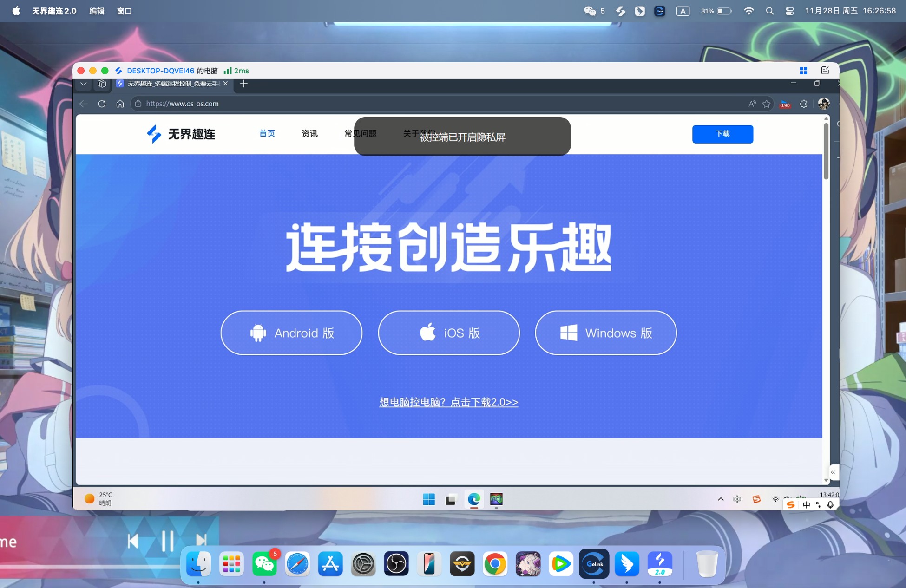The height and width of the screenshot is (588, 906).
Task: Open the 资讯 navigation tab
Action: [309, 134]
